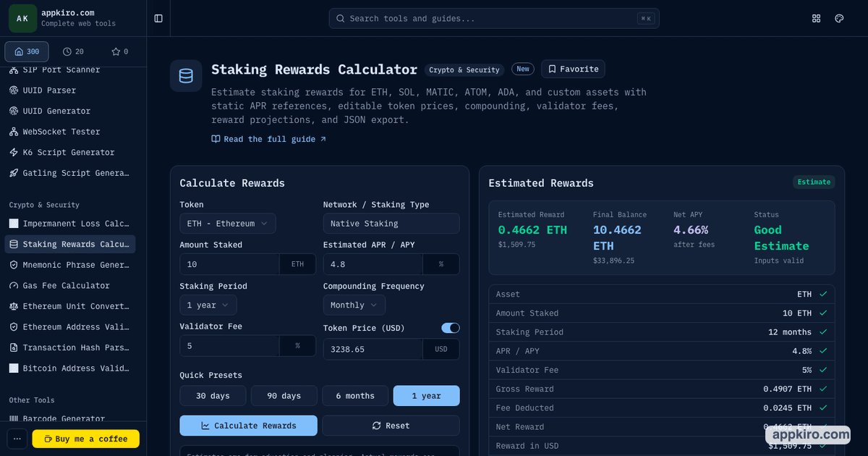Open the K6 Script Generator tool
The width and height of the screenshot is (868, 456).
(69, 152)
